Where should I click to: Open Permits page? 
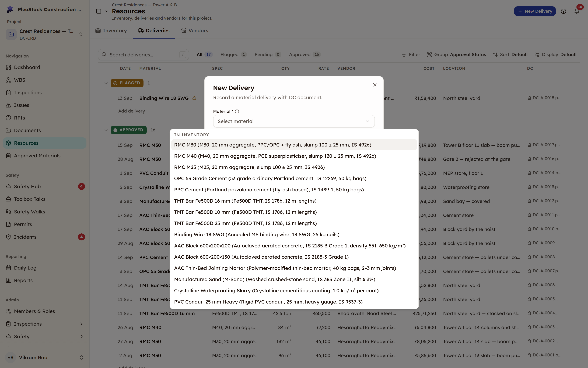click(45, 224)
